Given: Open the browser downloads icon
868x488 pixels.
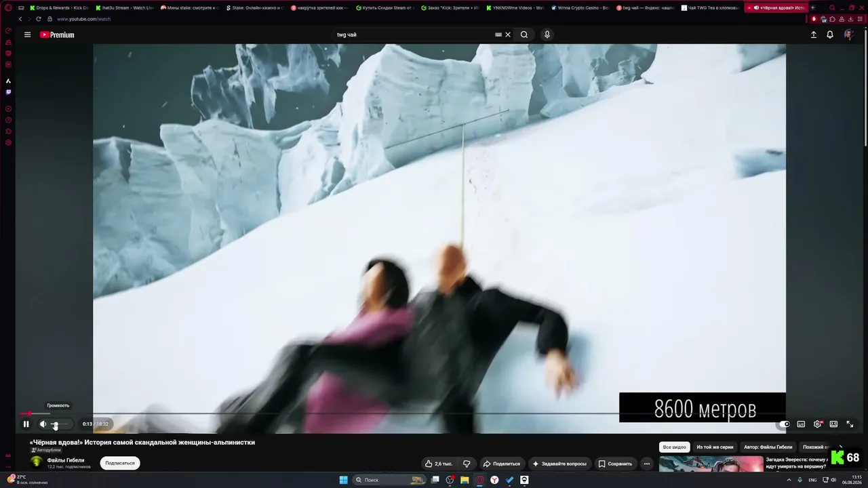Looking at the screenshot, I should pos(850,19).
